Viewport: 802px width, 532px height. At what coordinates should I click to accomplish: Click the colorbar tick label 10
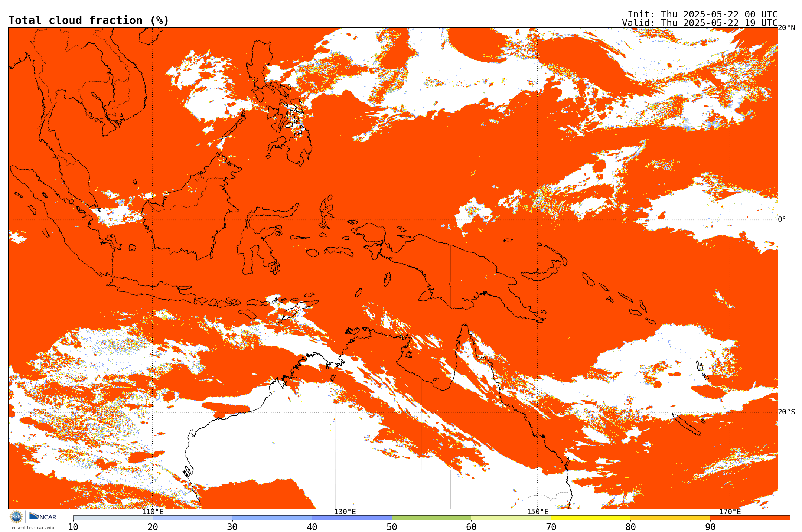tap(73, 527)
